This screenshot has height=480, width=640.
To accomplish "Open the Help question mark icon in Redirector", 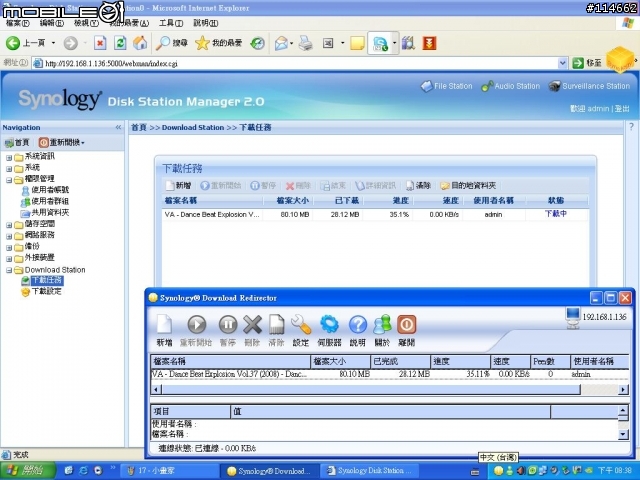I will (x=358, y=325).
